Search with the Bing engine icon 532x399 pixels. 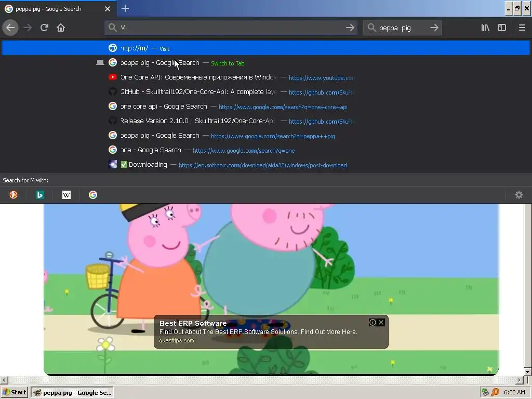(39, 195)
